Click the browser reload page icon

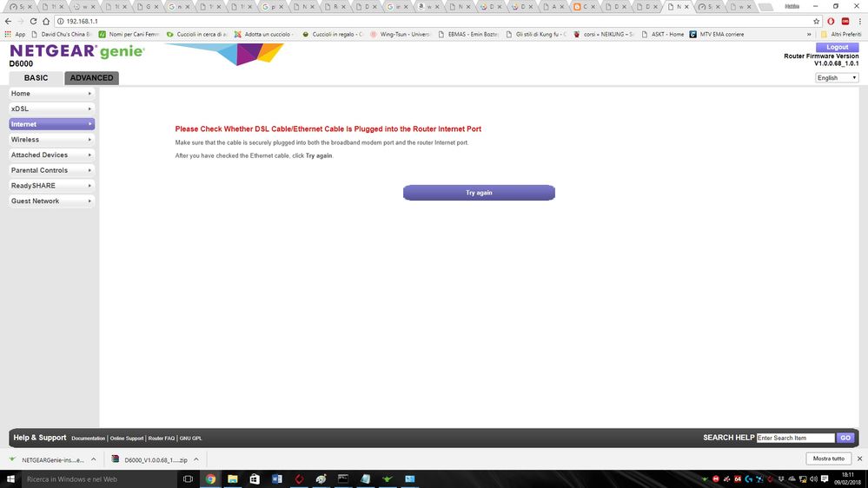coord(33,21)
